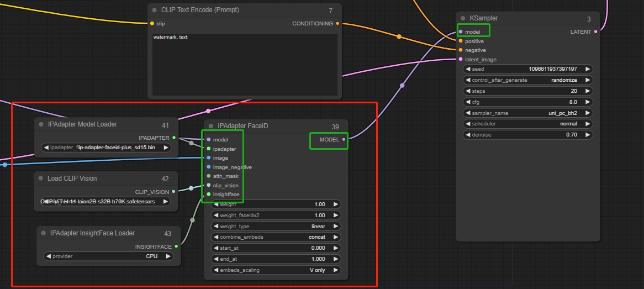
Task: Open the weight_type dropdown set to linear
Action: click(x=276, y=227)
